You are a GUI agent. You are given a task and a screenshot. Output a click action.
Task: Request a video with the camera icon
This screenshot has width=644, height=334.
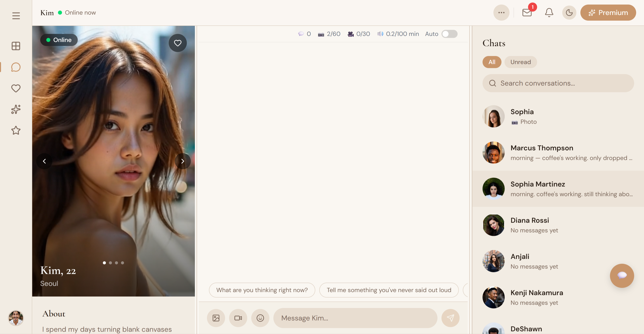pos(238,318)
